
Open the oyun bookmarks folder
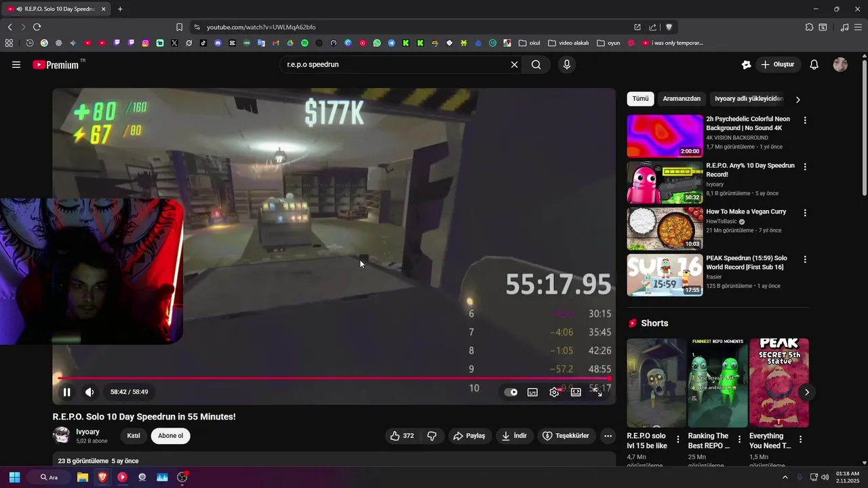click(x=609, y=43)
